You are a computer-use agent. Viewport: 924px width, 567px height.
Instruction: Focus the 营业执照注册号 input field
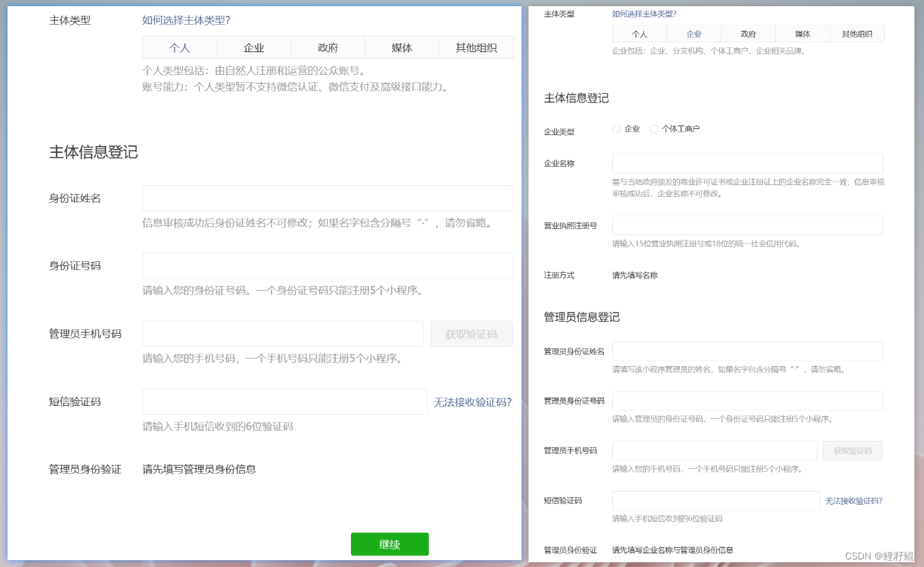point(748,226)
